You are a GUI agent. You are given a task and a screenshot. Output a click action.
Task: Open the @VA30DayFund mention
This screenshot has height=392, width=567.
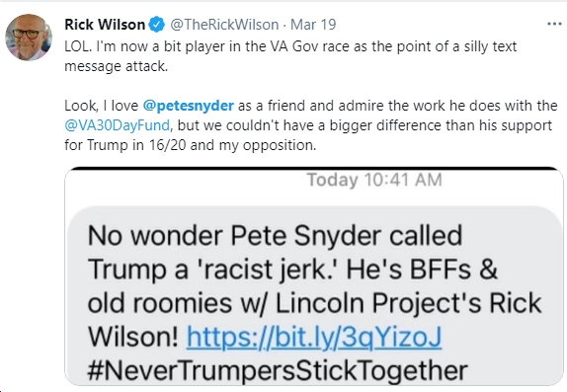[118, 125]
